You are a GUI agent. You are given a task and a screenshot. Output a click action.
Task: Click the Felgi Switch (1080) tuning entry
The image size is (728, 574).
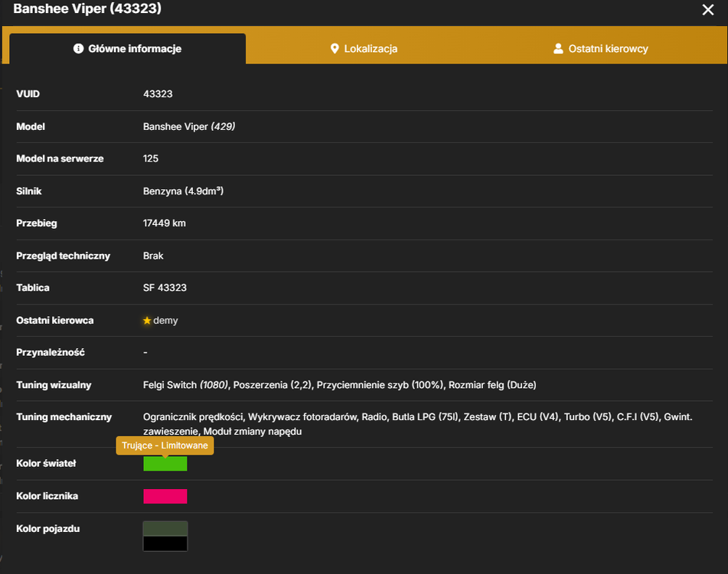(185, 385)
